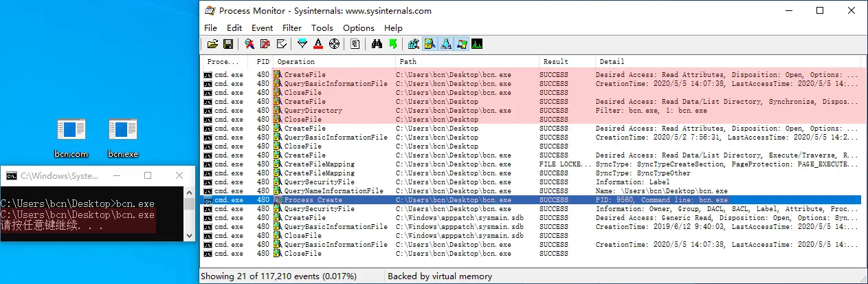This screenshot has height=284, width=868.
Task: Click the Save toolbar icon
Action: pos(228,44)
